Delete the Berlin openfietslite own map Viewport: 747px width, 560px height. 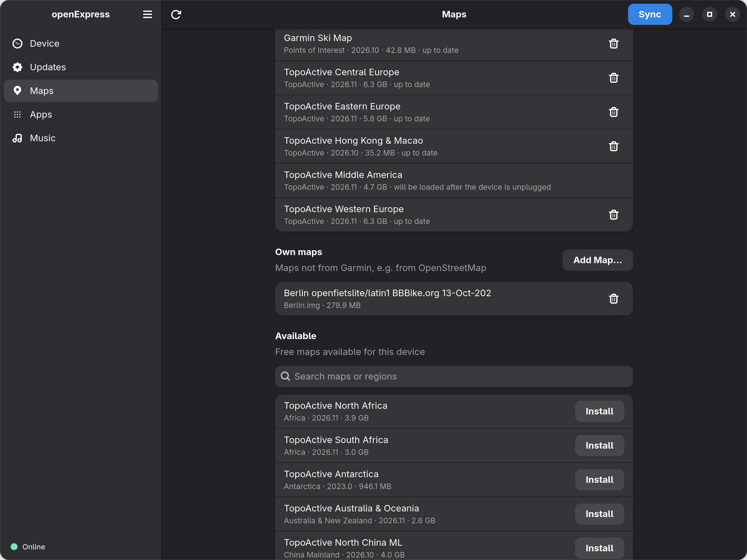613,299
